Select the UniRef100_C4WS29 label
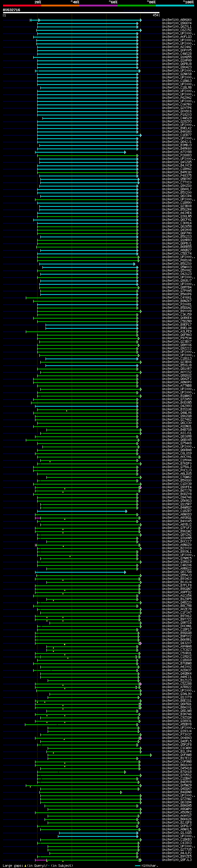Viewport: 197px width, 868px height. [x=177, y=118]
